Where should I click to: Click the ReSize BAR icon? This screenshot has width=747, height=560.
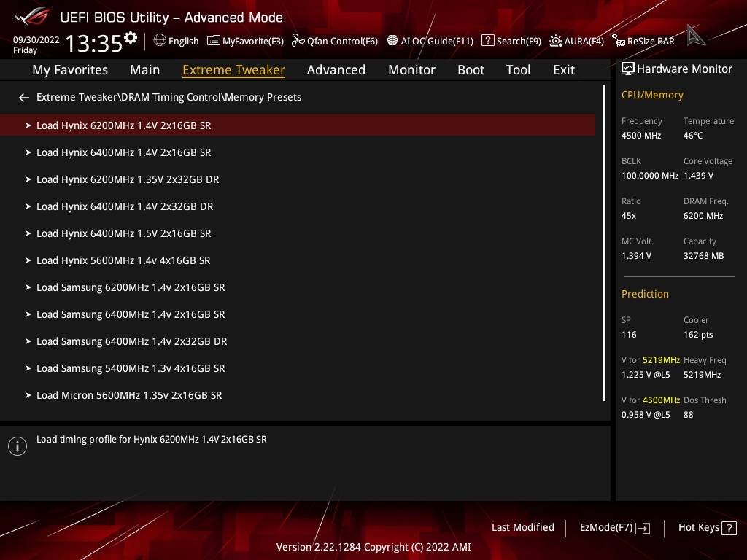[619, 41]
